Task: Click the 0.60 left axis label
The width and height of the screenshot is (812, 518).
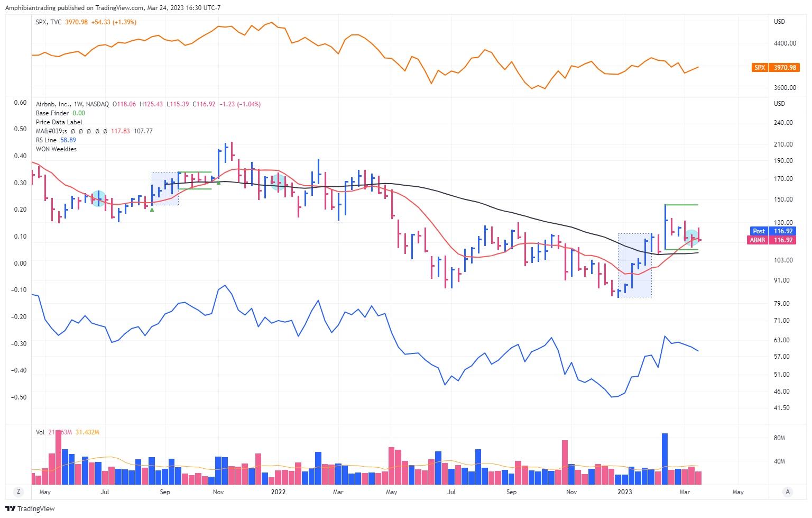Action: coord(20,103)
